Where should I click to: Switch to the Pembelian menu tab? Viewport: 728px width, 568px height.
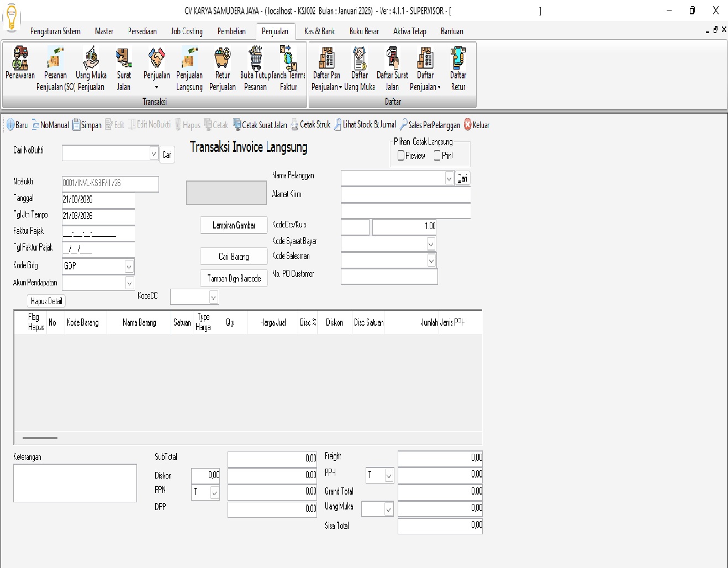click(x=231, y=31)
